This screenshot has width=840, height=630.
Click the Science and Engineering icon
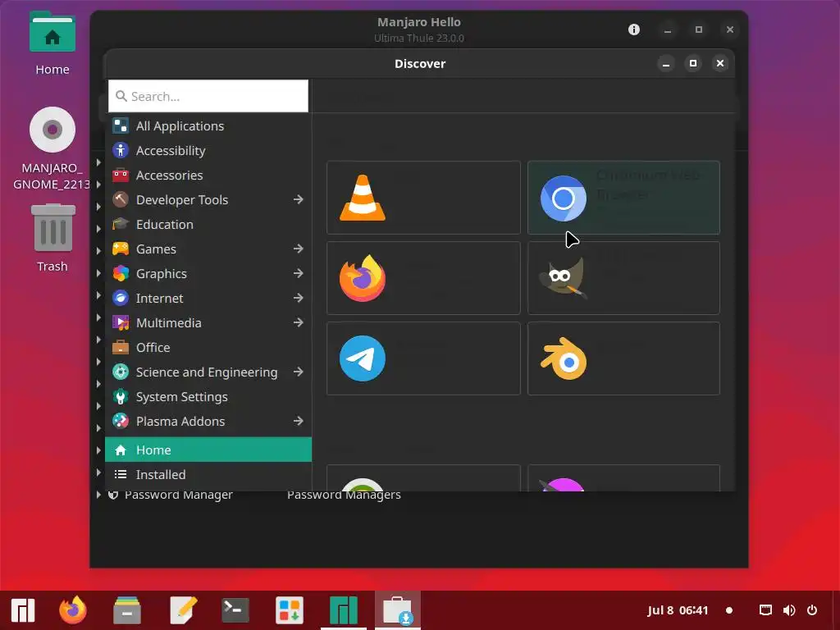coord(121,372)
